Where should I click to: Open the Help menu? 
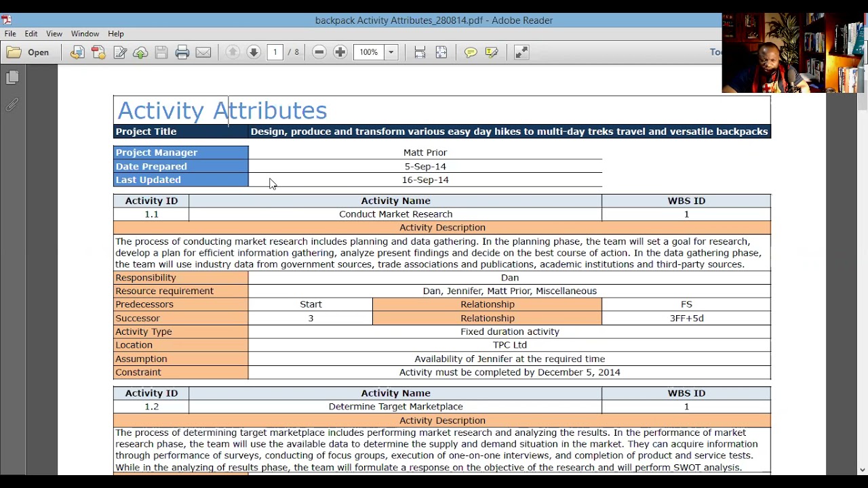116,33
